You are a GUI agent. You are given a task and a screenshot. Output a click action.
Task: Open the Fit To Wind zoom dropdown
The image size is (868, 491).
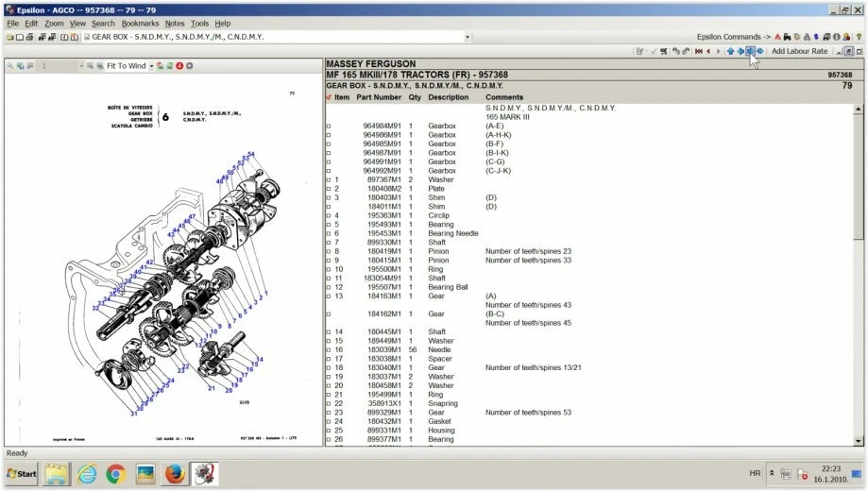tap(151, 66)
